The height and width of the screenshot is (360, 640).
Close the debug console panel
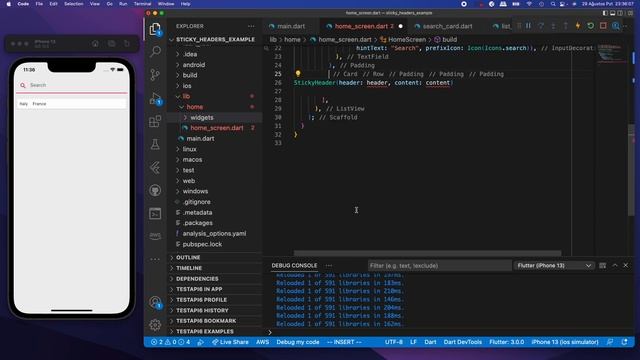point(626,265)
